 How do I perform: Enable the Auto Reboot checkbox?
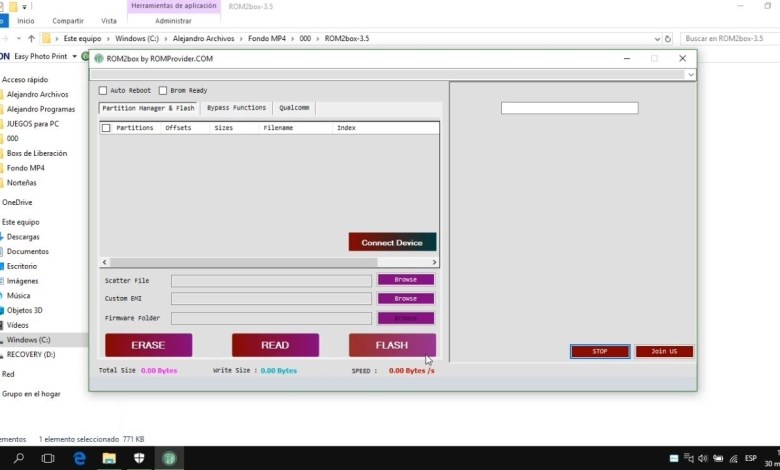click(103, 91)
